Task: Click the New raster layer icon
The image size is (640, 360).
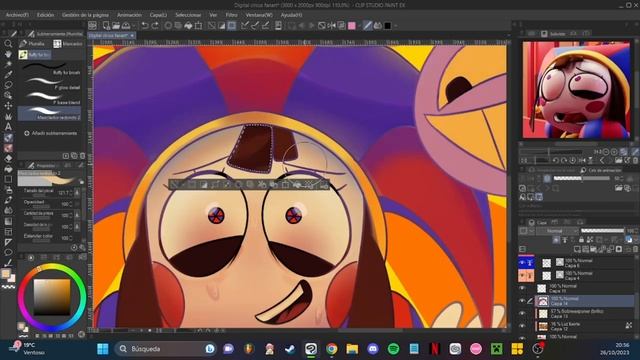Action: (x=577, y=249)
